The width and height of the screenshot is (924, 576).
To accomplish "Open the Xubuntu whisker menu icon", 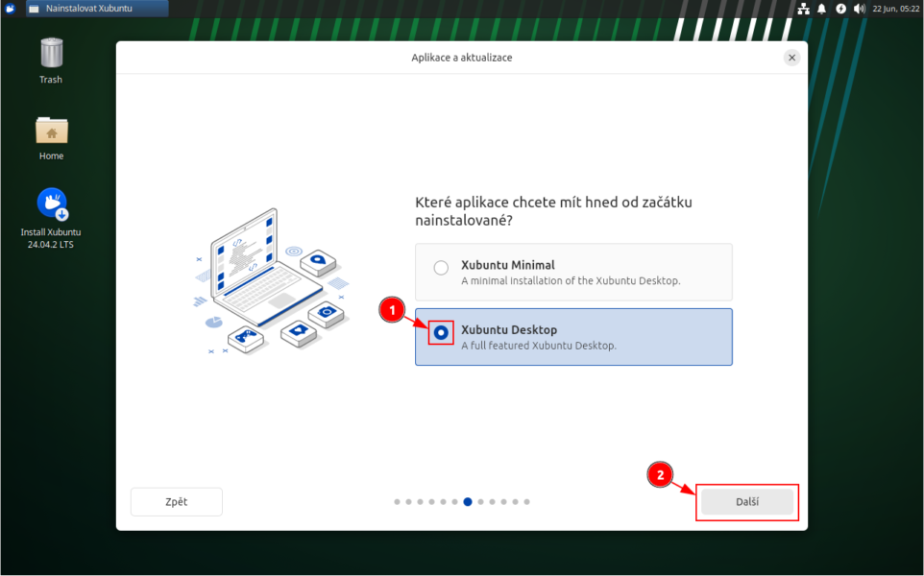I will pyautogui.click(x=10, y=9).
